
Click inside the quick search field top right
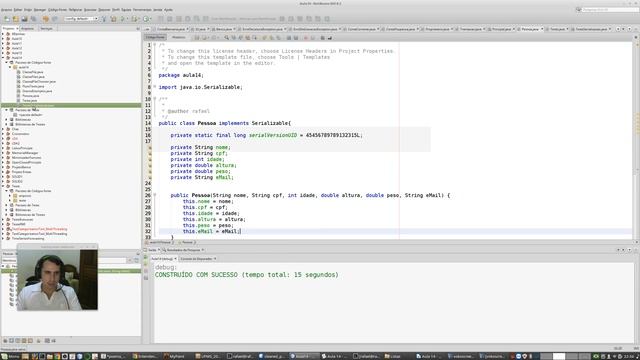[x=609, y=9]
